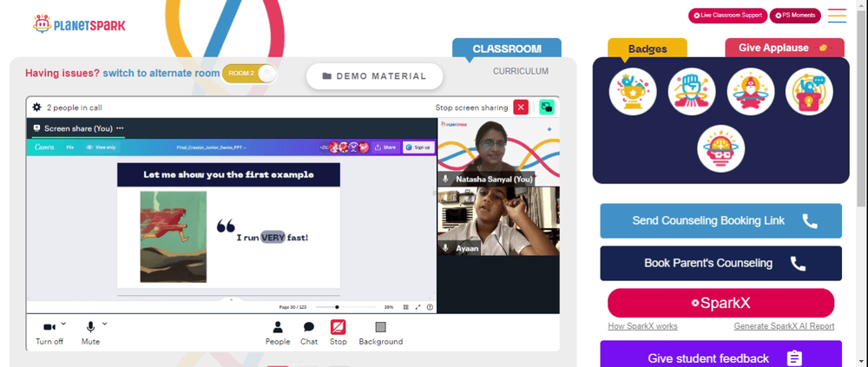Select the Give Applause tab

[x=785, y=49]
